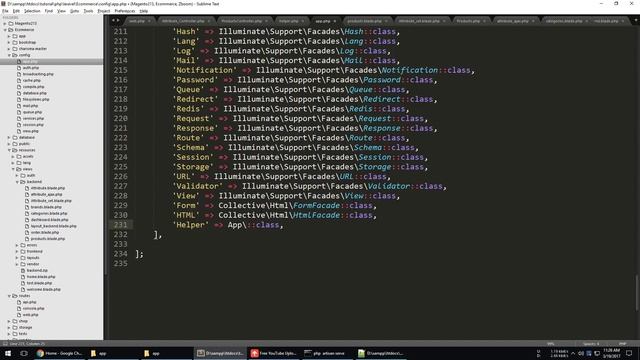Collapse the Ecommerce folder
This screenshot has height=360, width=640.
[5, 30]
